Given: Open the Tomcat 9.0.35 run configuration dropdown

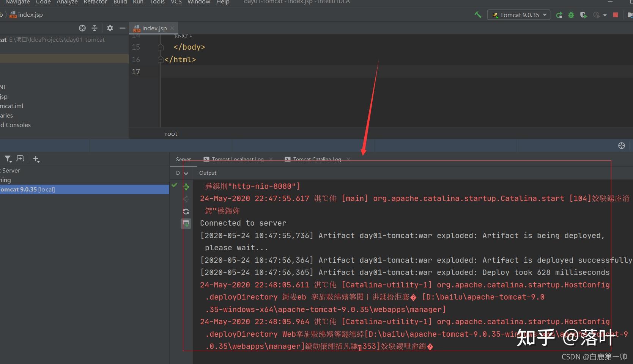Looking at the screenshot, I should coord(519,15).
